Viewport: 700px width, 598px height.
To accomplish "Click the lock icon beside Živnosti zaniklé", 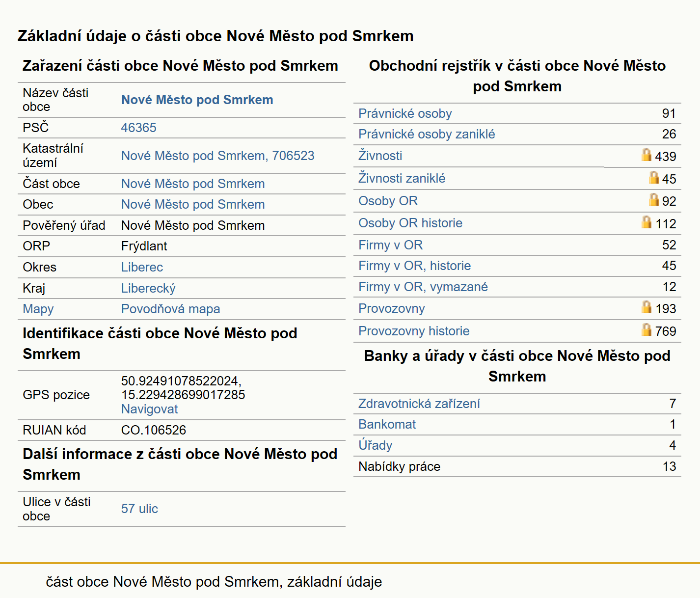I will (x=653, y=177).
